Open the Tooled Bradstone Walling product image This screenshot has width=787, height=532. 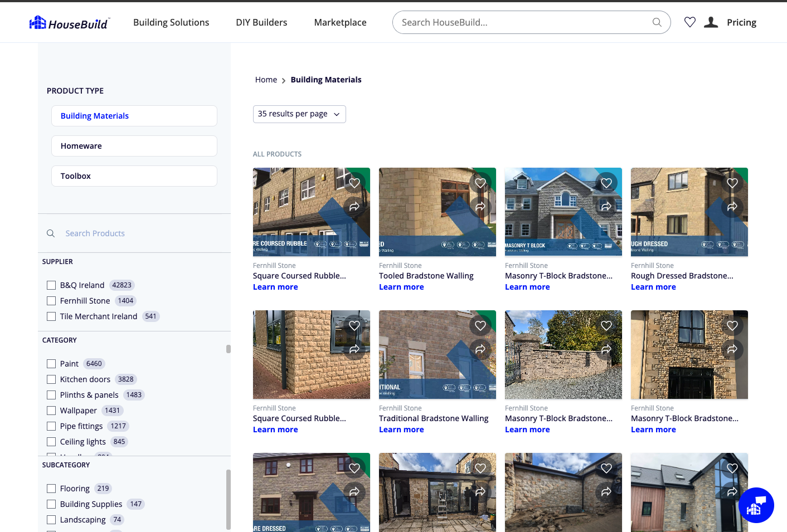point(438,212)
